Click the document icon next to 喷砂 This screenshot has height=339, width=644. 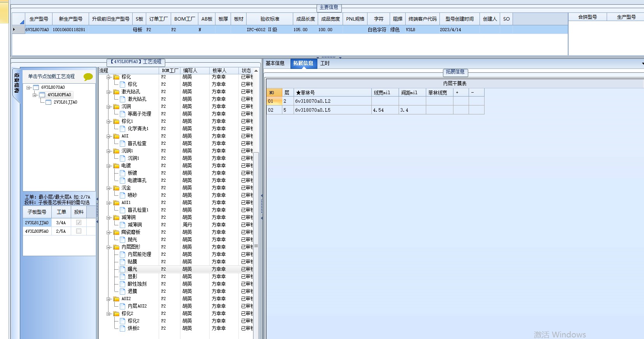[x=122, y=195]
